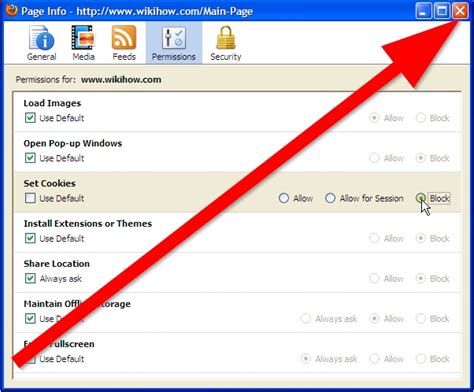The image size is (474, 392).
Task: Select Allow for Fullscreen
Action: 374,359
